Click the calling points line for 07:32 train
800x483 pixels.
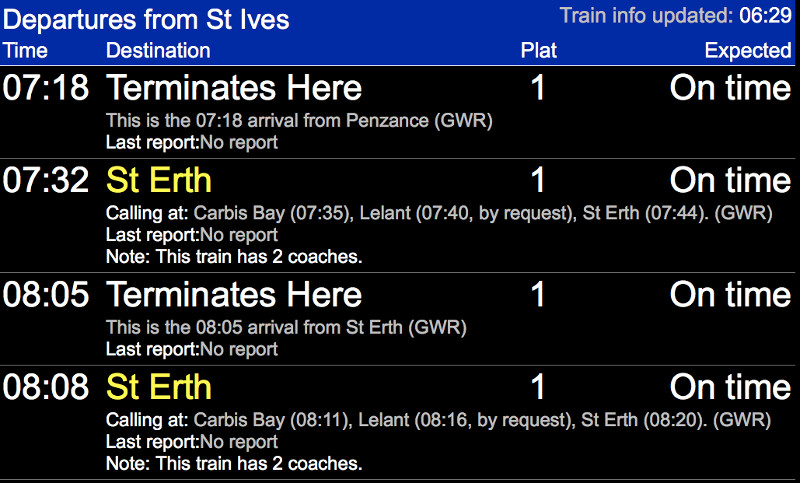[x=438, y=213]
